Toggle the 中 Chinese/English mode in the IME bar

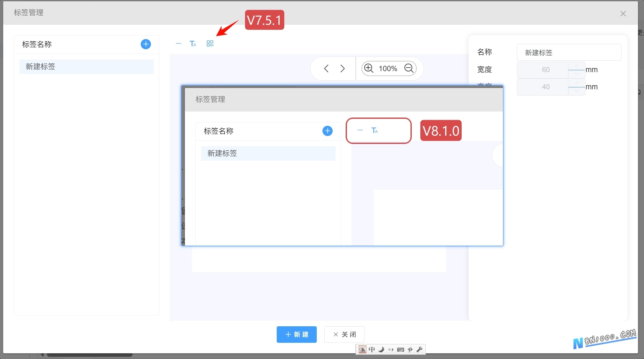tap(372, 349)
